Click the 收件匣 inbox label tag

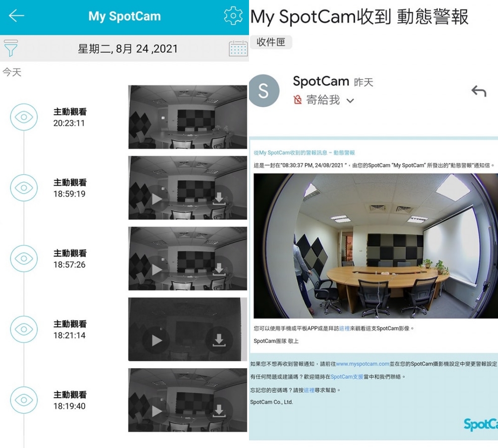[271, 42]
